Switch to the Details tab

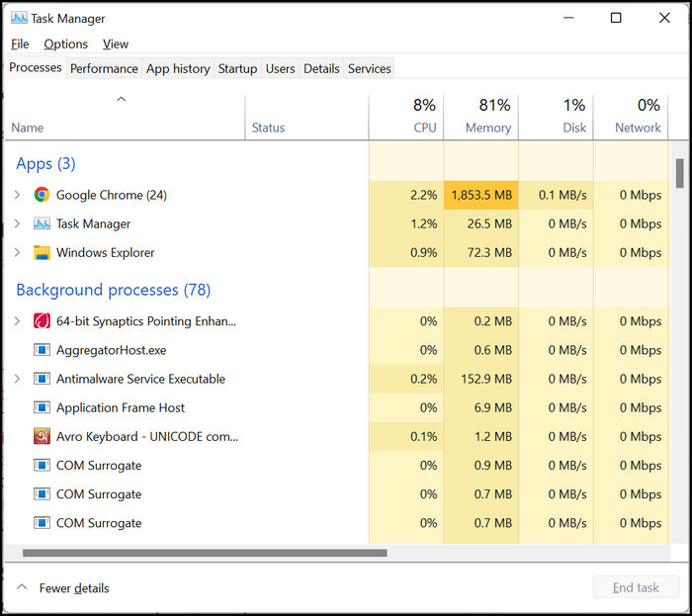tap(321, 68)
